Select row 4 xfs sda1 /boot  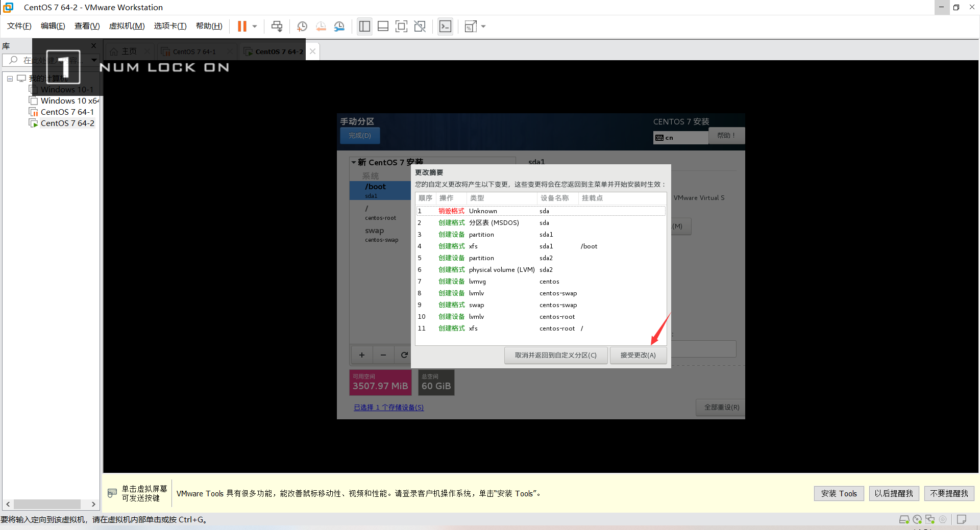541,246
